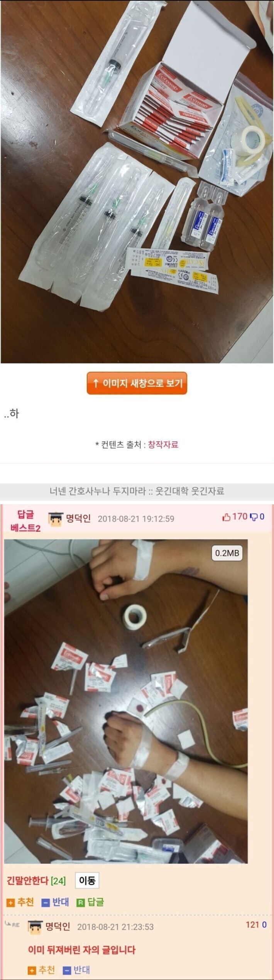Click 긴말안한다 [24] comment text
Screen dimensions: 274x980
(x=36, y=881)
